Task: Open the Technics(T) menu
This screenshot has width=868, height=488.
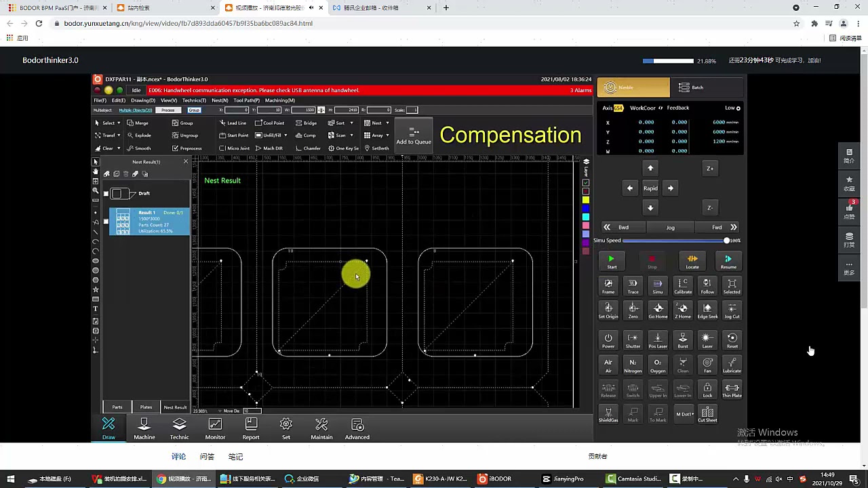Action: (194, 100)
